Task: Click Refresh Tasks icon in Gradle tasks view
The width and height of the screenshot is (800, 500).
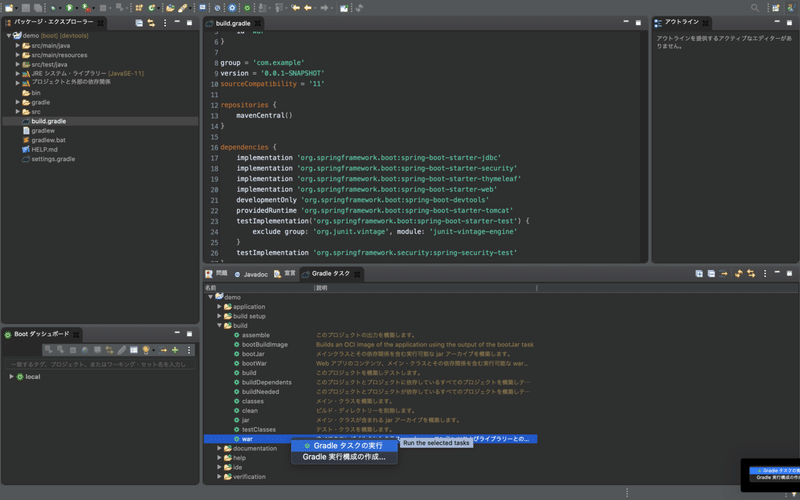Action: (x=738, y=274)
